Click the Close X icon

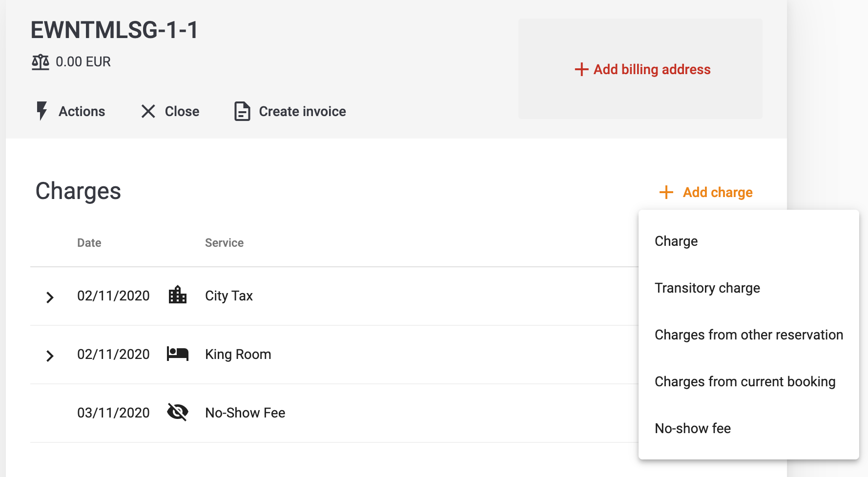[148, 111]
